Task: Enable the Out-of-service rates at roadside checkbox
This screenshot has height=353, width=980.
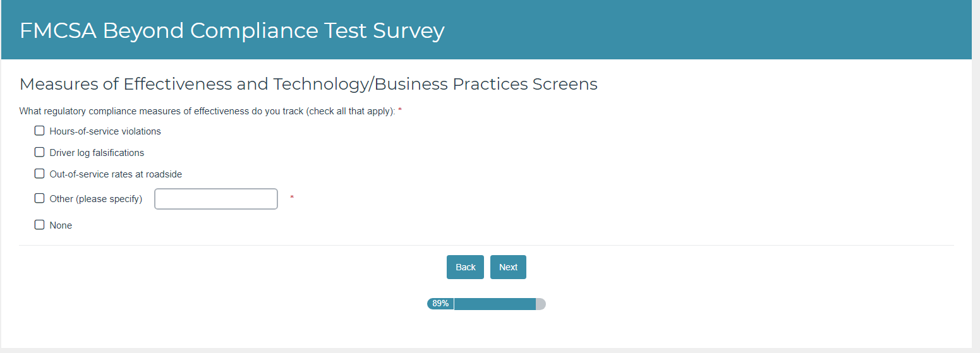Action: [x=39, y=174]
